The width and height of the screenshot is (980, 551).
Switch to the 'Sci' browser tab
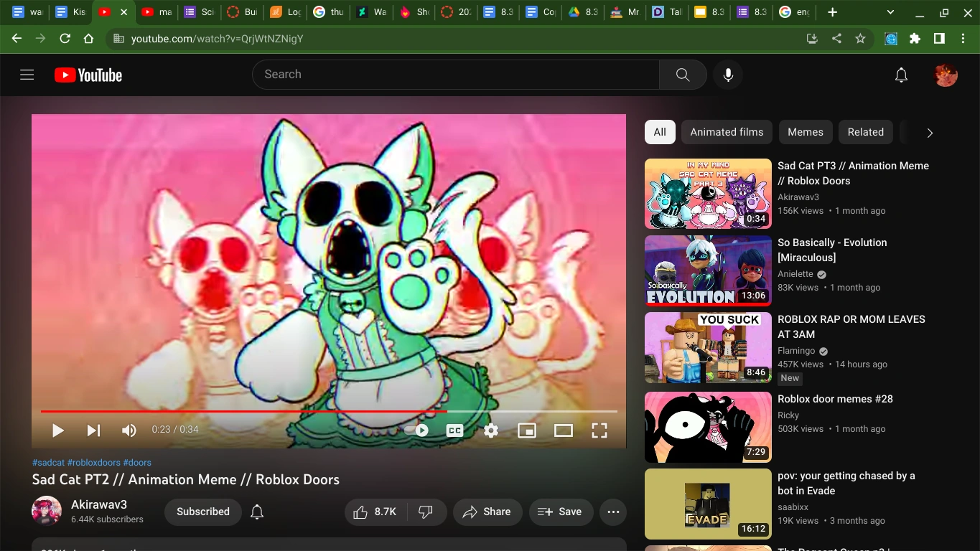click(x=200, y=12)
